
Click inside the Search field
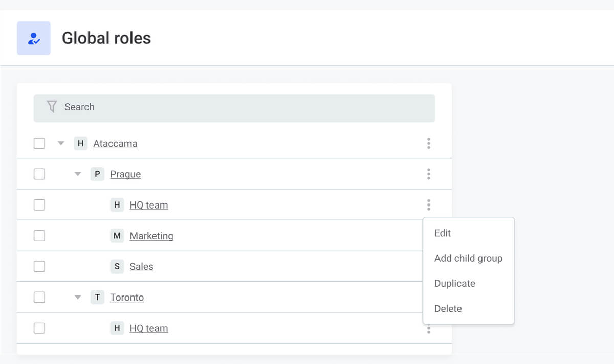tap(205, 107)
